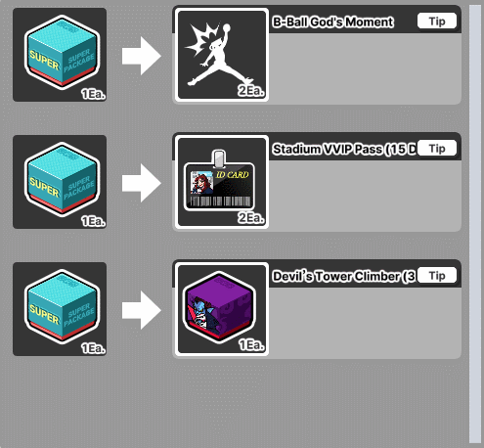The width and height of the screenshot is (484, 448).
Task: View the Tip for Devil's Tower Climber
Action: [437, 276]
